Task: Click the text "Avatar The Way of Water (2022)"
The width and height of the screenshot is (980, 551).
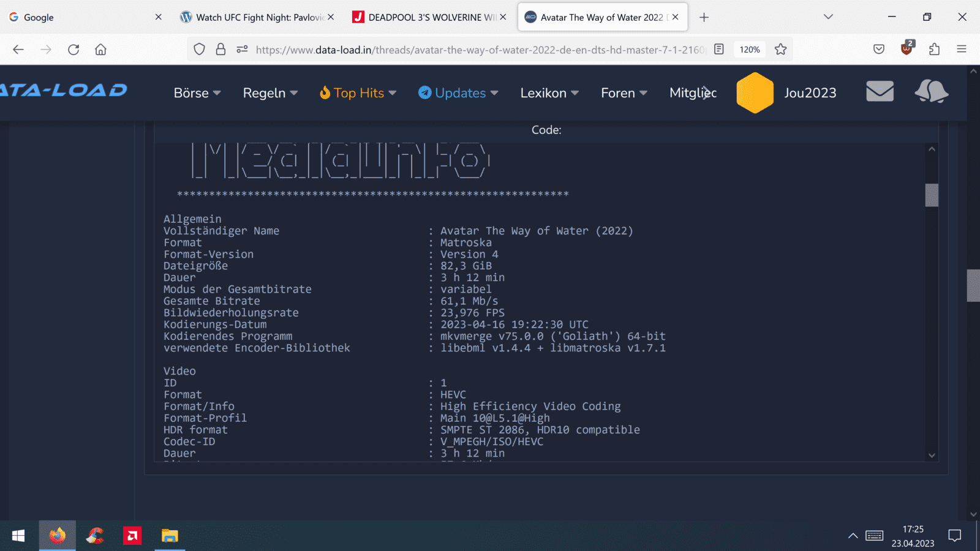Action: tap(537, 231)
